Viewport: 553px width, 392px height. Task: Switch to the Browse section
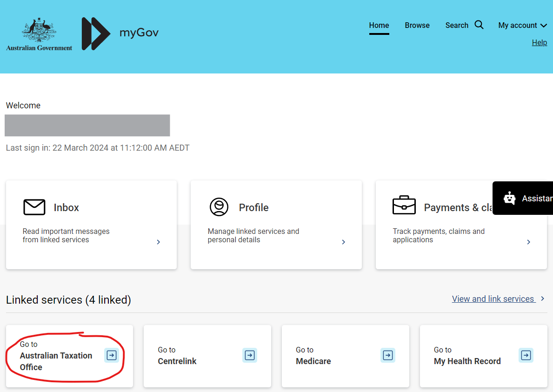pos(417,25)
